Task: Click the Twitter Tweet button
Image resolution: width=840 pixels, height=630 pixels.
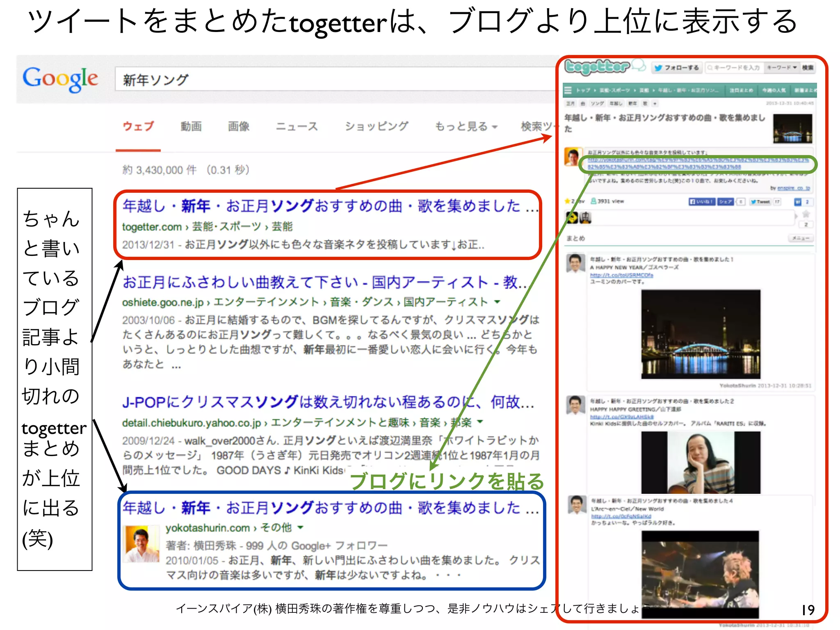Action: pyautogui.click(x=760, y=202)
